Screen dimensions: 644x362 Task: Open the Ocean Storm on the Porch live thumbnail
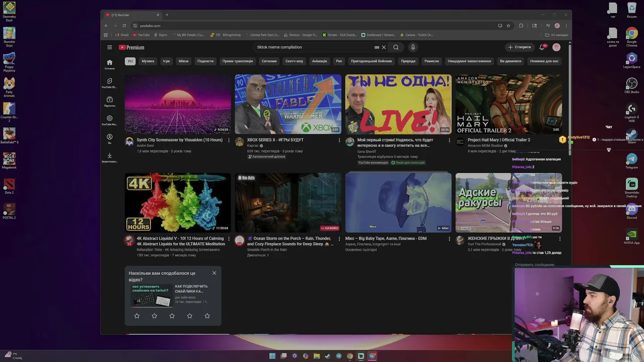(288, 203)
